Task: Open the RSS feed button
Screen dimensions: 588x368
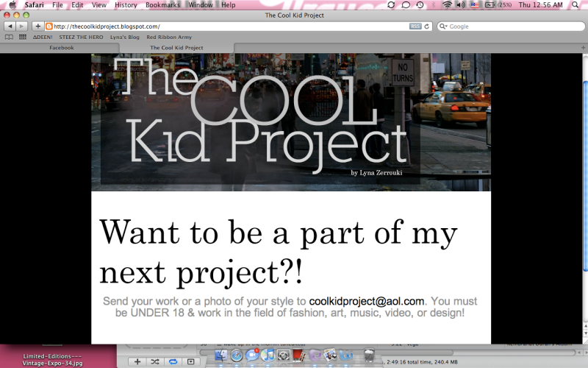Action: coord(415,26)
